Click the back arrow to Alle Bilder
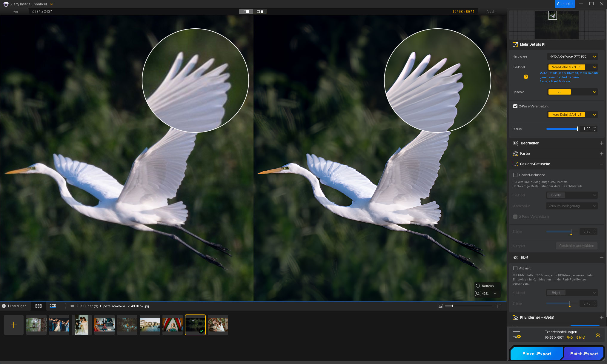The height and width of the screenshot is (364, 607). (72, 306)
